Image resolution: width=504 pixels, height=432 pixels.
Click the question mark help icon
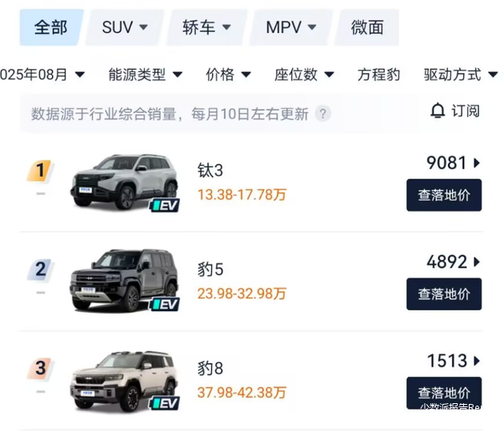(x=322, y=114)
